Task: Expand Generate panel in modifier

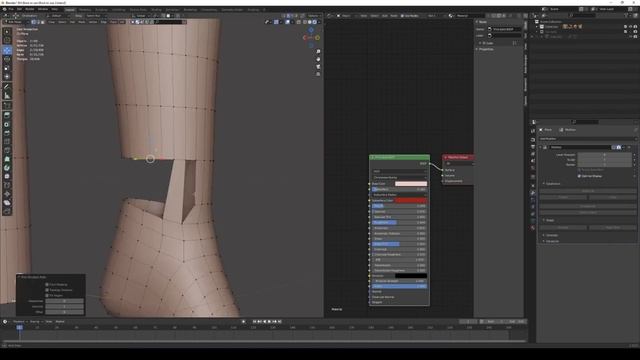Action: pos(551,235)
